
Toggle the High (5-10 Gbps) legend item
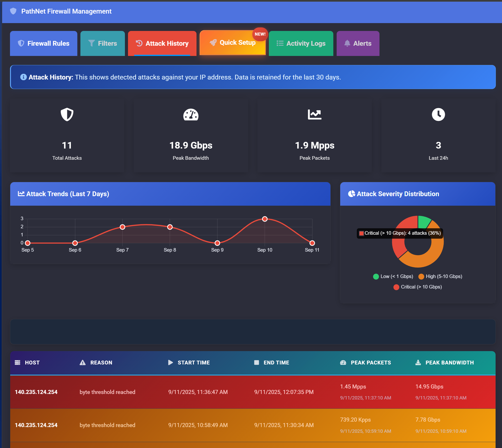[440, 276]
